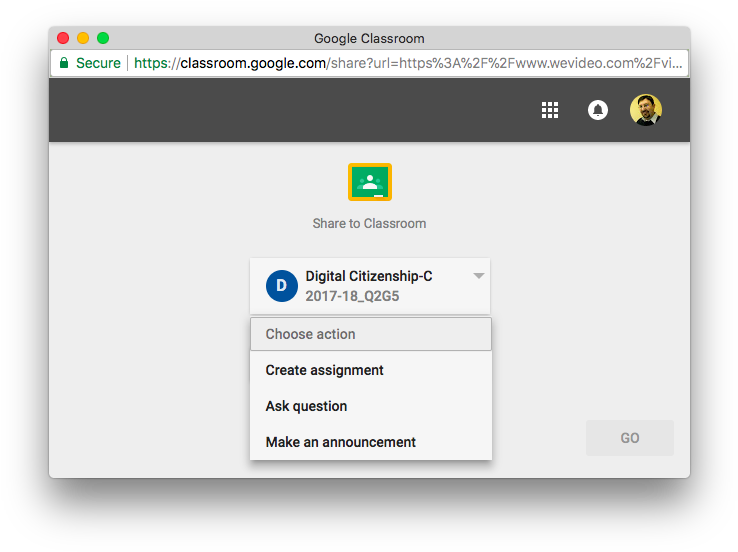Close the window with red button
The width and height of the screenshot is (738, 552).
[x=63, y=39]
